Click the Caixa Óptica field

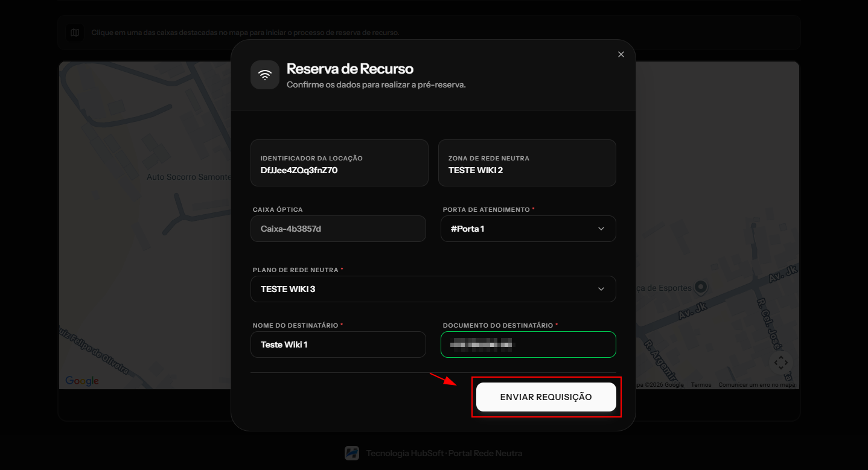[x=338, y=229]
